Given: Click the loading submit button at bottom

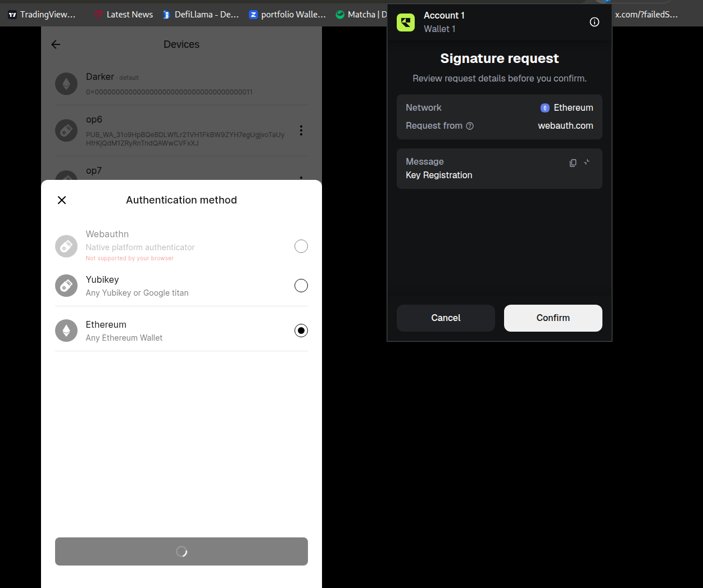Looking at the screenshot, I should (182, 551).
